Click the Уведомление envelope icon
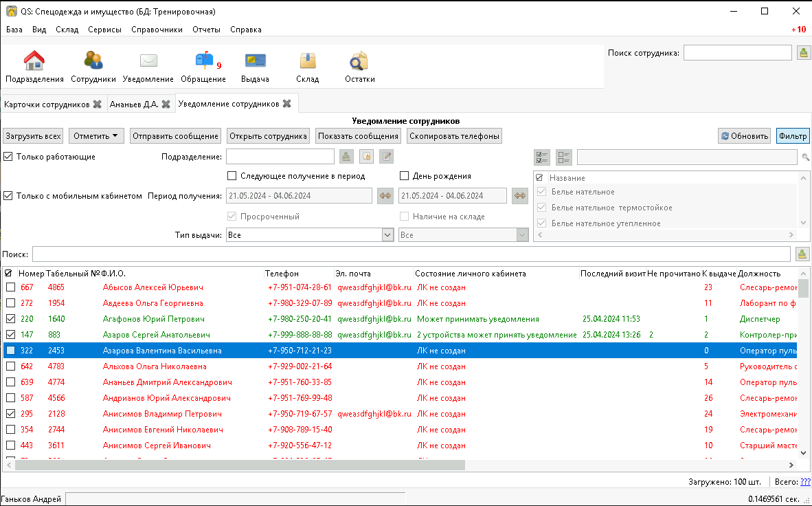This screenshot has width=812, height=506. [x=148, y=60]
